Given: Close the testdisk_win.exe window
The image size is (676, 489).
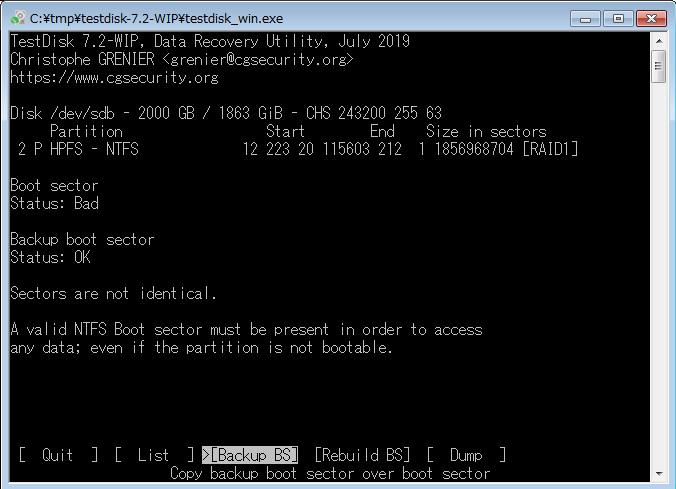Looking at the screenshot, I should [x=649, y=17].
